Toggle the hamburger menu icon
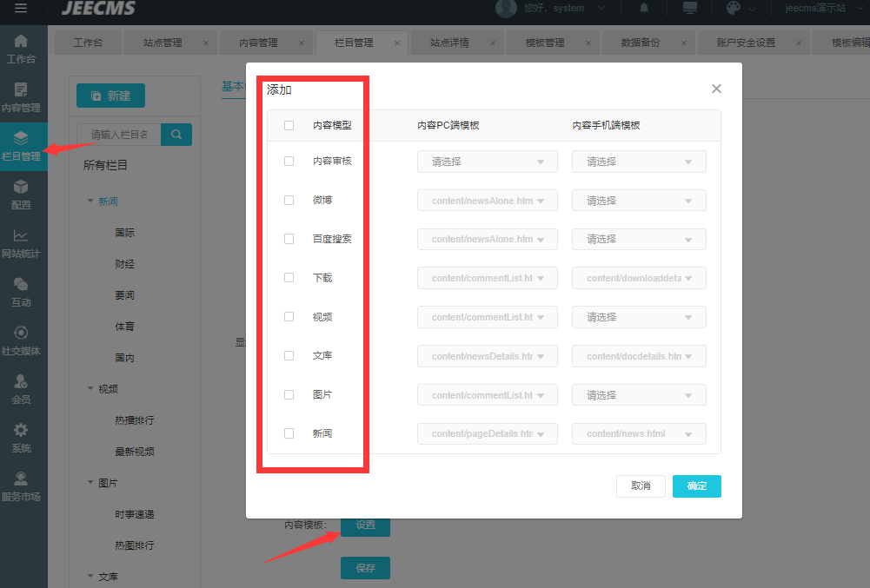 (21, 8)
